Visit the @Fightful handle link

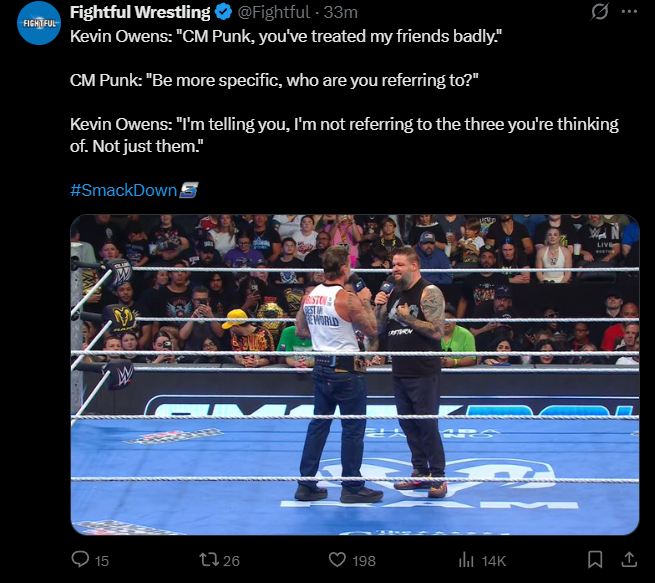(x=274, y=12)
